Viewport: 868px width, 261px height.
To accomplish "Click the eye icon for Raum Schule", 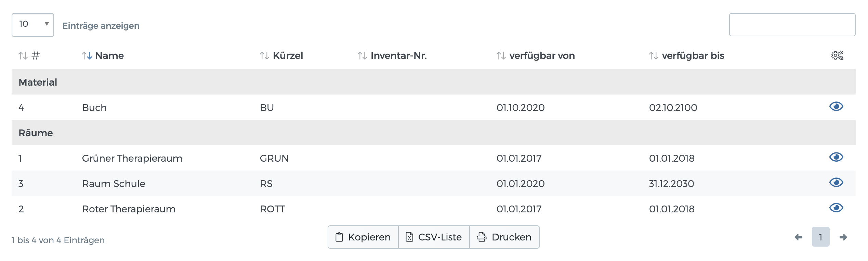I will (x=836, y=183).
